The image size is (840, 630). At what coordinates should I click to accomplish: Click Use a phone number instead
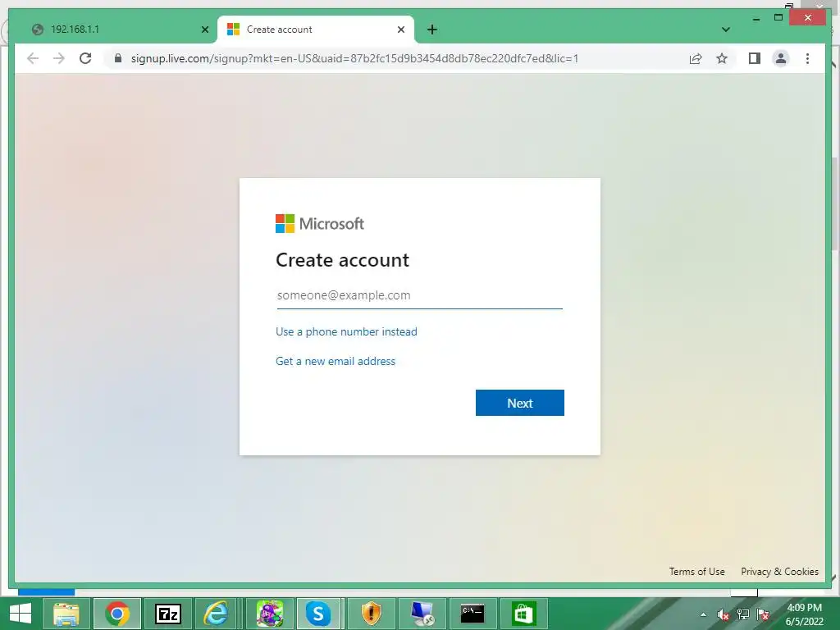pos(346,331)
